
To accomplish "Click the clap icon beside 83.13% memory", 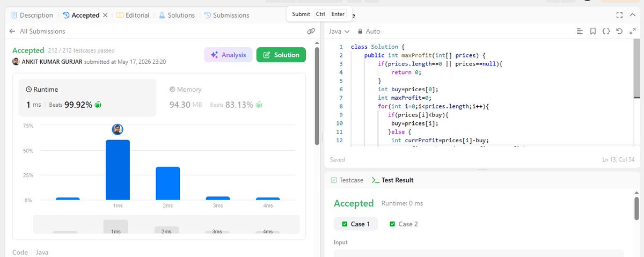I will pos(259,105).
